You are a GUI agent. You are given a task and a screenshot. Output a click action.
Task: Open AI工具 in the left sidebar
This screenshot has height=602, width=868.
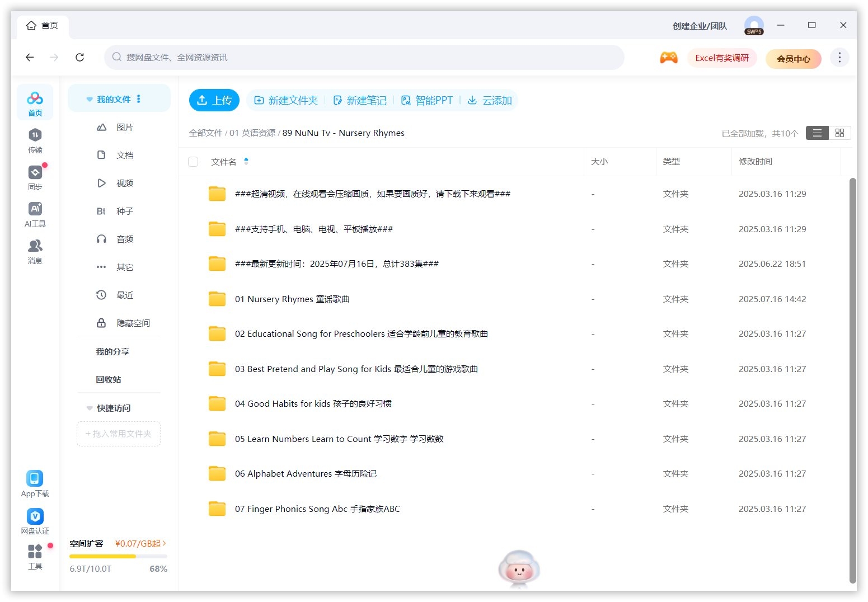(x=35, y=213)
